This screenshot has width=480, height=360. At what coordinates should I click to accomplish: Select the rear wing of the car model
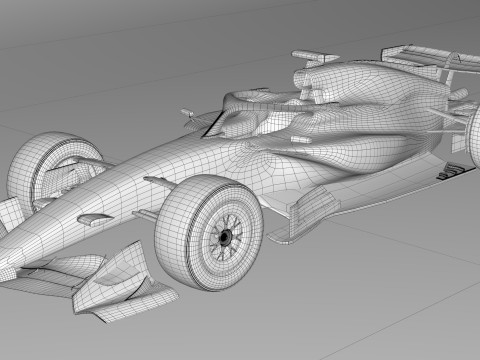[x=430, y=59]
